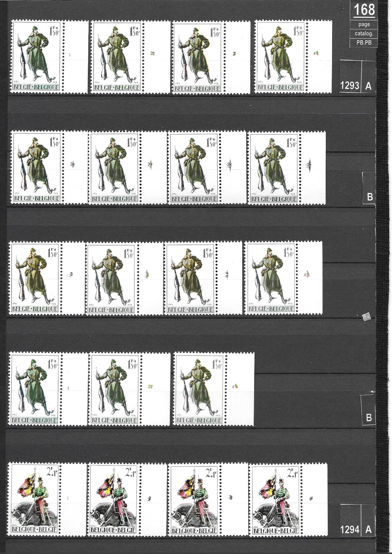392x554 pixels.
Task: Click plate number 2 in fourth-row margin
Action: [x=151, y=387]
